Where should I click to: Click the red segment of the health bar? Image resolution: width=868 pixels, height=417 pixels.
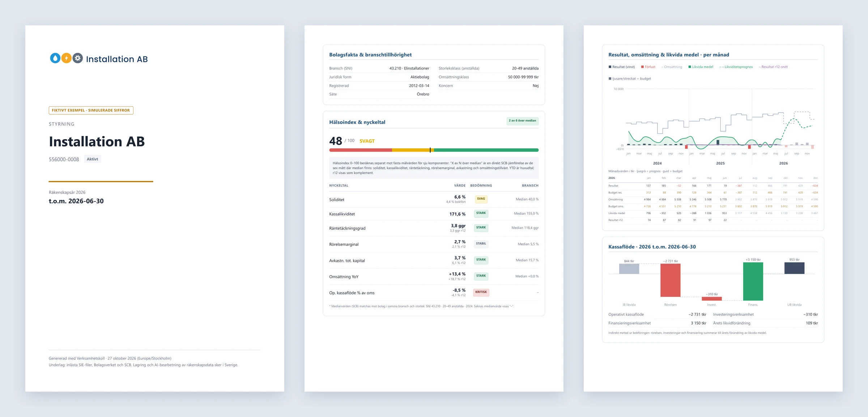[x=361, y=150]
